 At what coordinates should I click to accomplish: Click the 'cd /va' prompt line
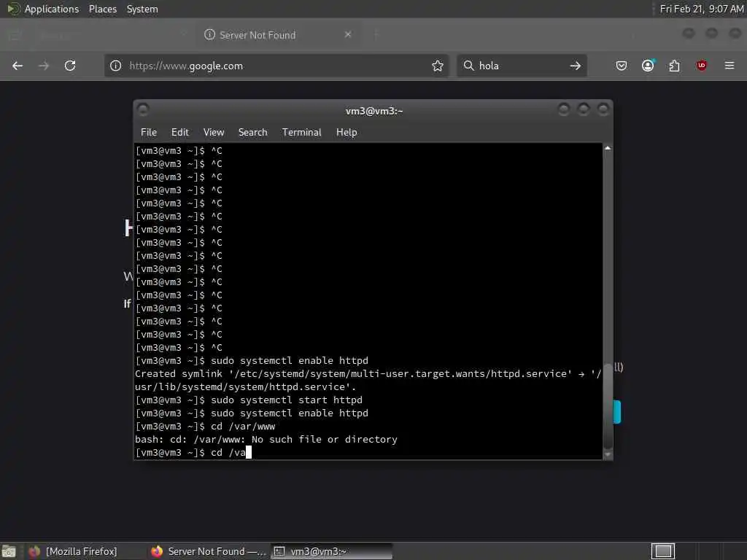tap(193, 452)
